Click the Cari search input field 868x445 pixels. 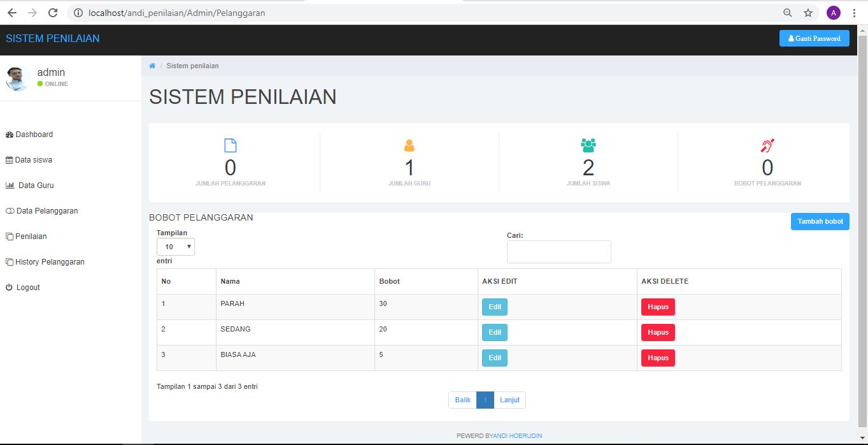(x=559, y=252)
